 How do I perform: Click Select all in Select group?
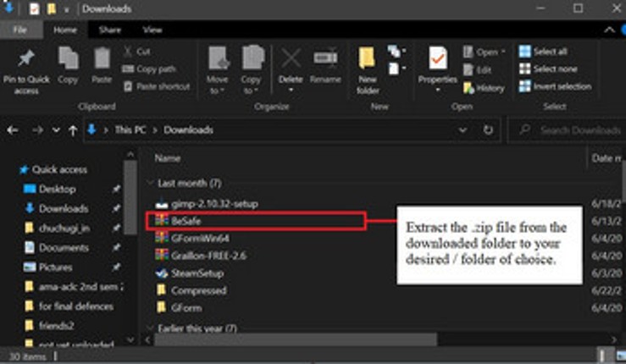click(543, 52)
